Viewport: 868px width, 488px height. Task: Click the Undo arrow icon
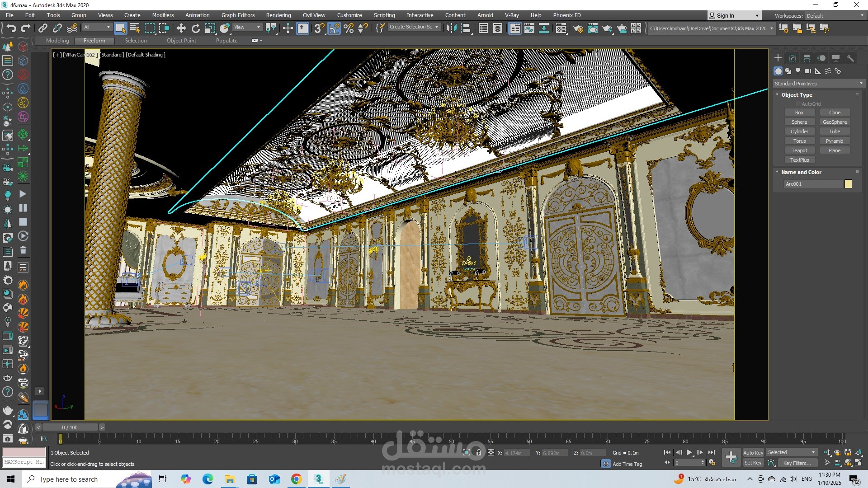coord(11,28)
